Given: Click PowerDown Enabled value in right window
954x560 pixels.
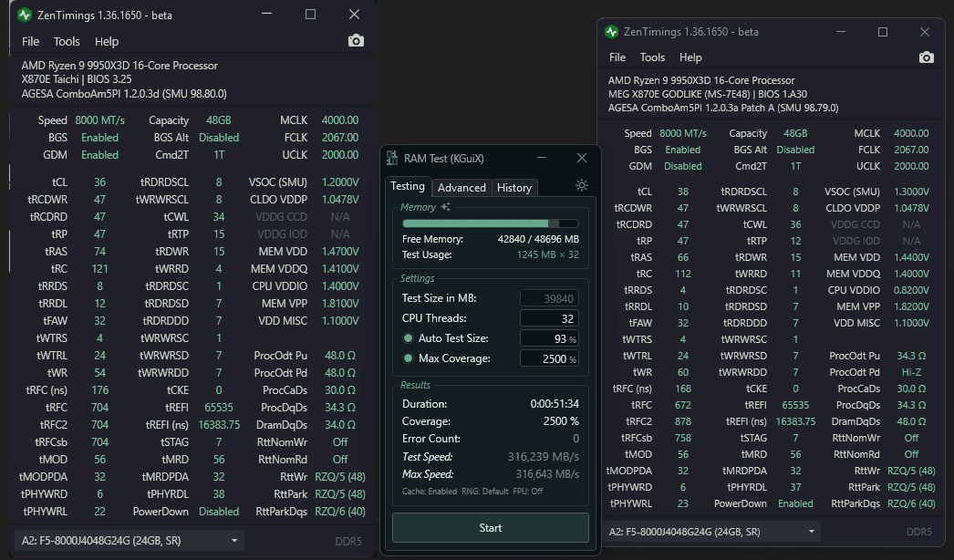Looking at the screenshot, I should [x=795, y=504].
